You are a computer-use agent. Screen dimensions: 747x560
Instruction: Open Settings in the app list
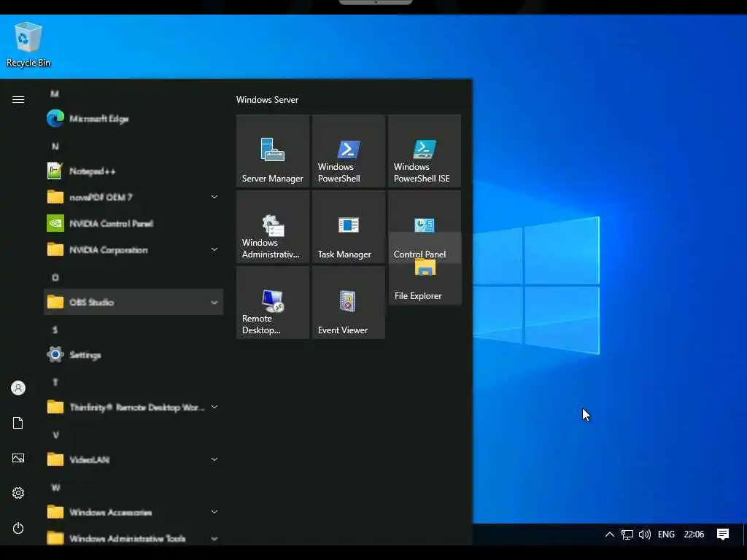click(x=133, y=355)
